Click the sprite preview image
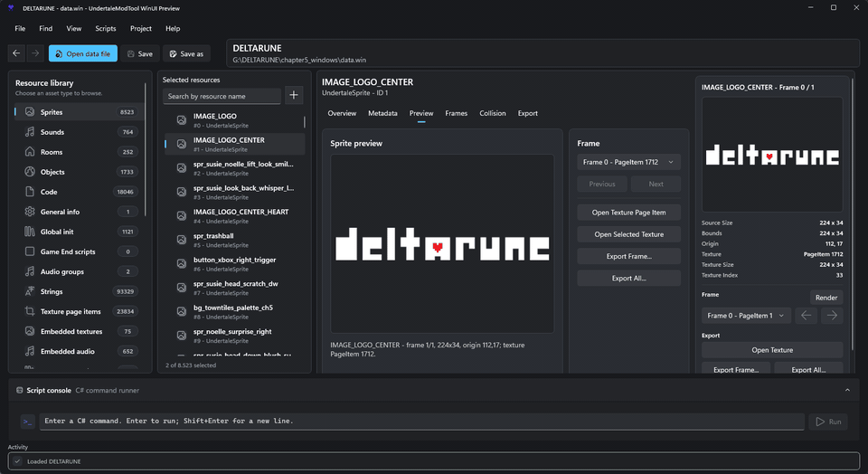The image size is (868, 474). [x=442, y=244]
